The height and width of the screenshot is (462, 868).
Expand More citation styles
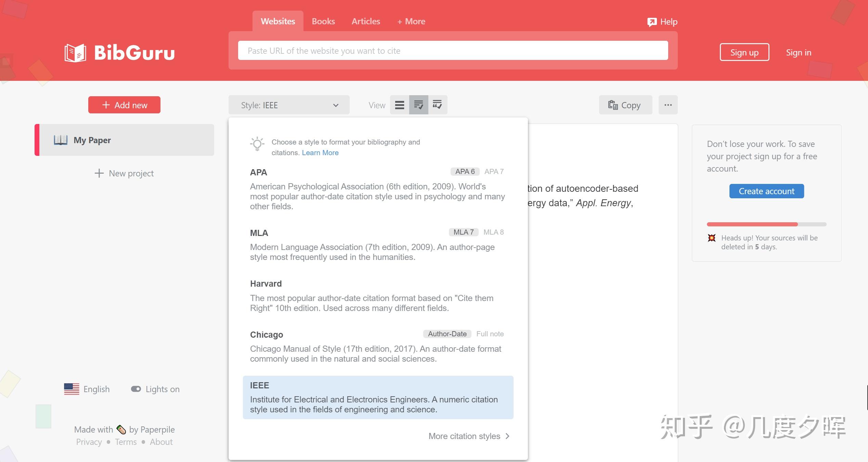pos(469,436)
